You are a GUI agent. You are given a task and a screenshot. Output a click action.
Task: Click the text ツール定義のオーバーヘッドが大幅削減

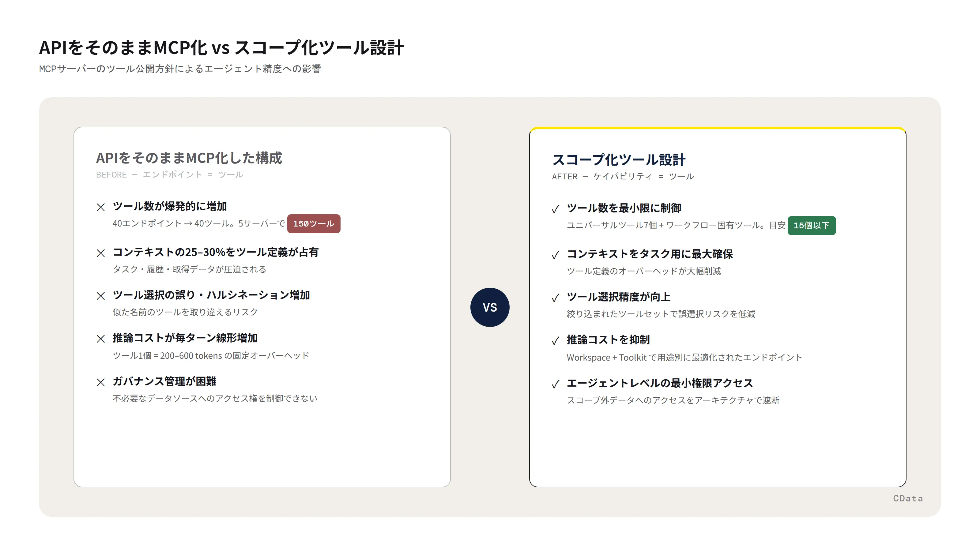pyautogui.click(x=644, y=271)
